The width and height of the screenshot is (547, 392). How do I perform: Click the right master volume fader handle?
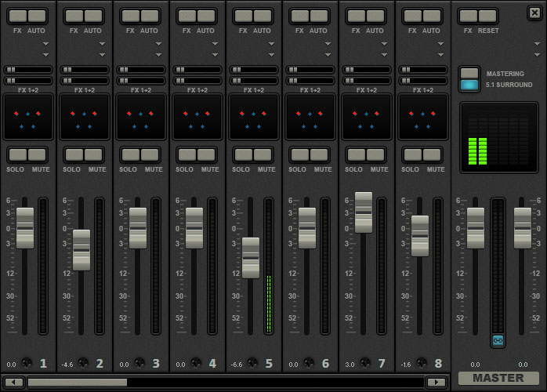(523, 228)
